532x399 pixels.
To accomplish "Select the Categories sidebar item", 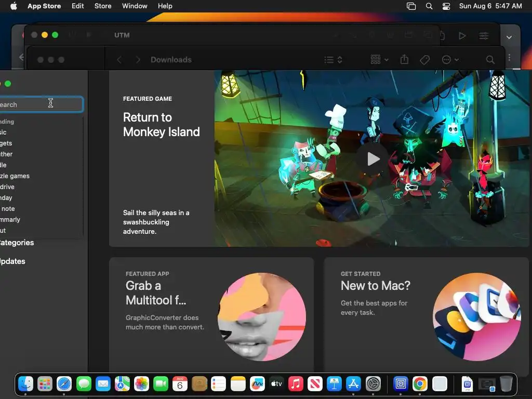I will click(x=17, y=243).
